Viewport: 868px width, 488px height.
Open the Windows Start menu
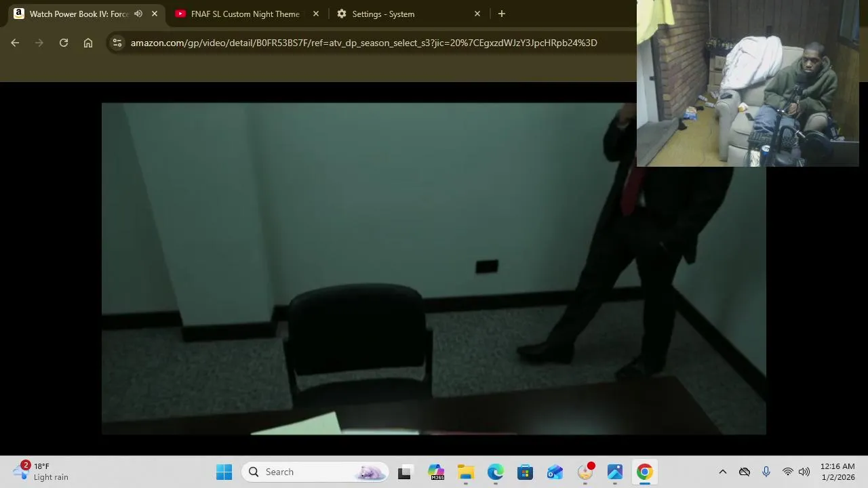[224, 472]
